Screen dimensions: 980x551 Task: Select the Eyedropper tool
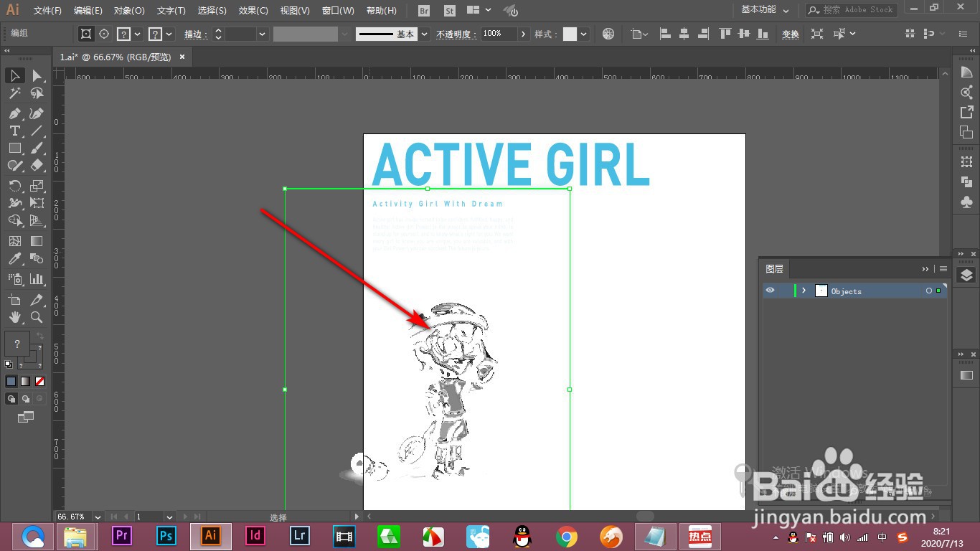[x=15, y=258]
